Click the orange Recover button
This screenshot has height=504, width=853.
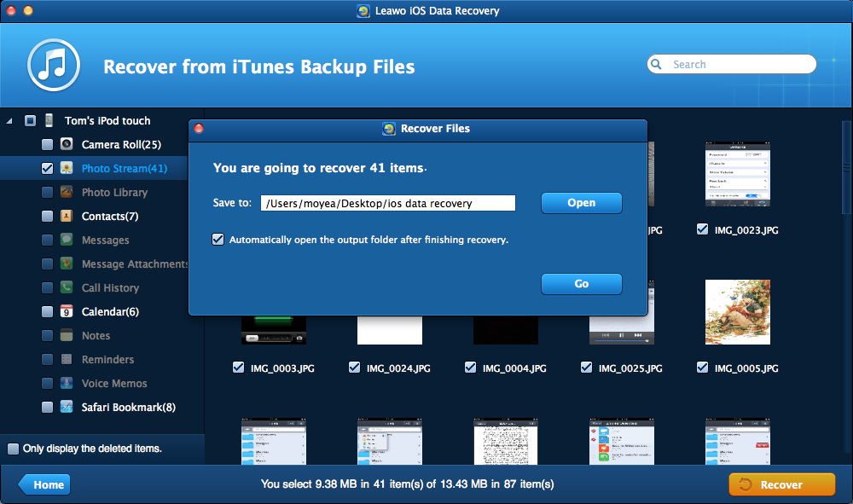point(781,484)
